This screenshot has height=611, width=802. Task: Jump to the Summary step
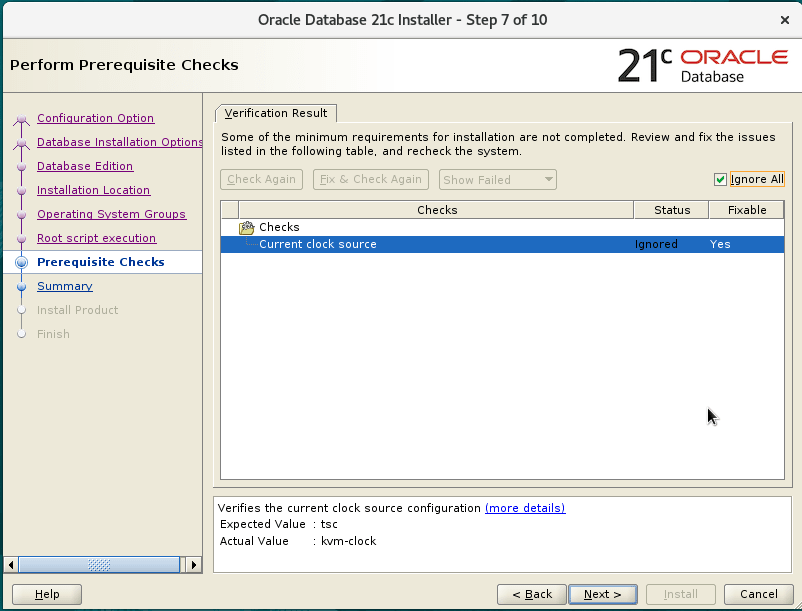[x=65, y=286]
